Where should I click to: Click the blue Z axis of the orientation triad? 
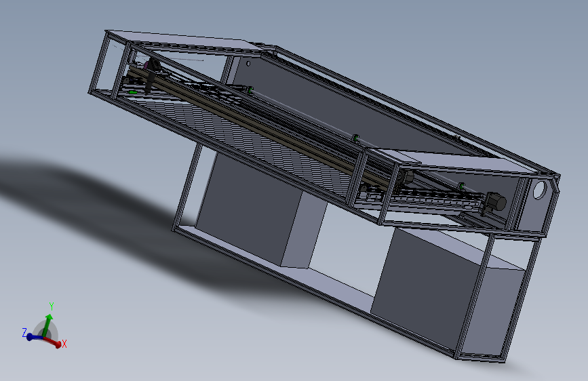[35, 337]
